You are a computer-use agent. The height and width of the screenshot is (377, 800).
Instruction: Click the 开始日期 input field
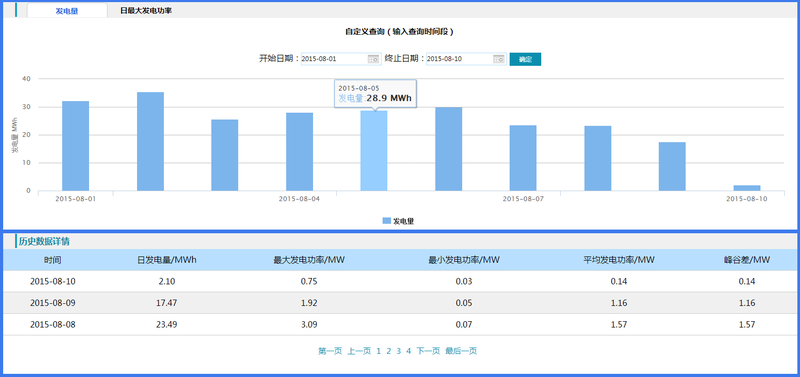pos(340,59)
